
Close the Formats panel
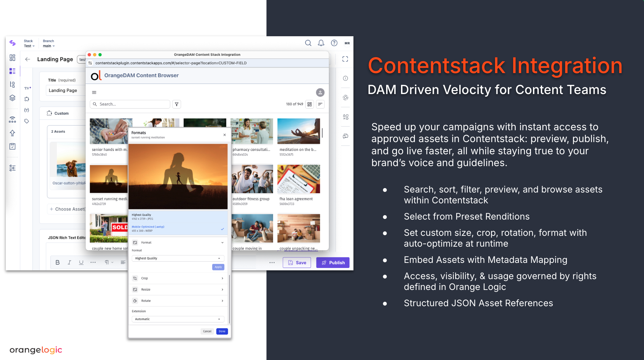click(225, 135)
